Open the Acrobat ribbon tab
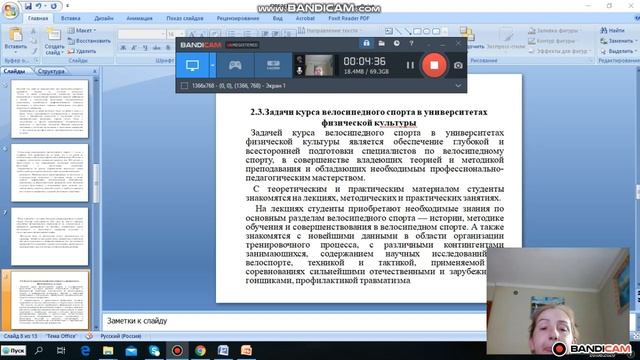This screenshot has height=360, width=640. 305,18
